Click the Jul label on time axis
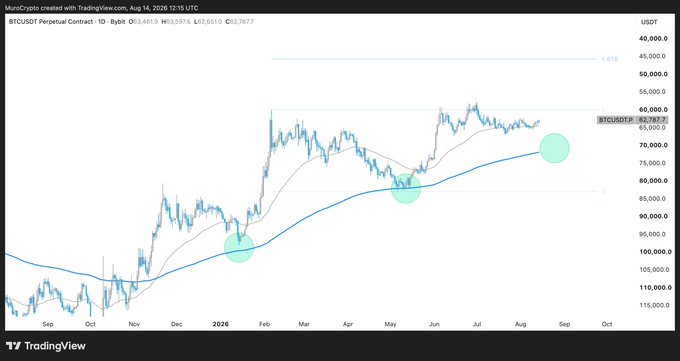680x361 pixels. click(477, 324)
